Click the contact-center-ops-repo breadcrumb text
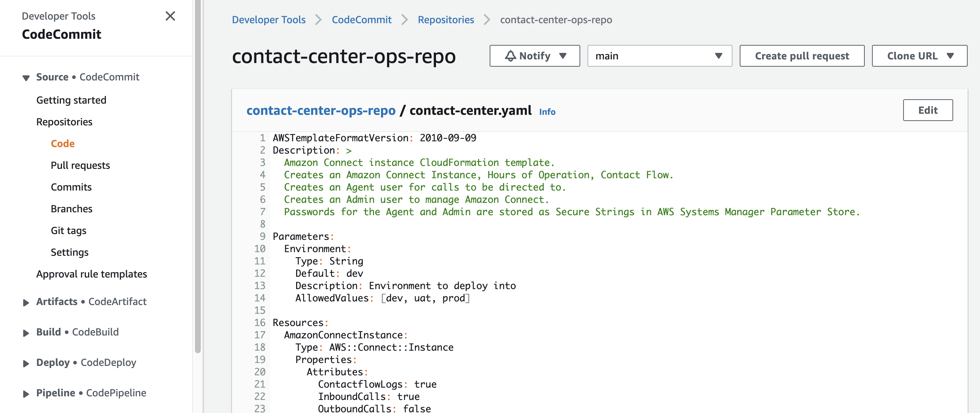The width and height of the screenshot is (980, 413). (x=556, y=20)
